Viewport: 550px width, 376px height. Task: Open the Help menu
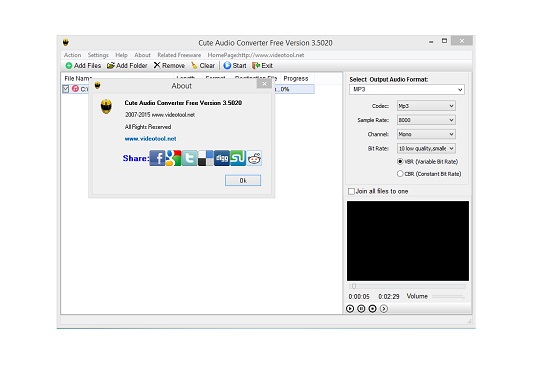pyautogui.click(x=121, y=55)
